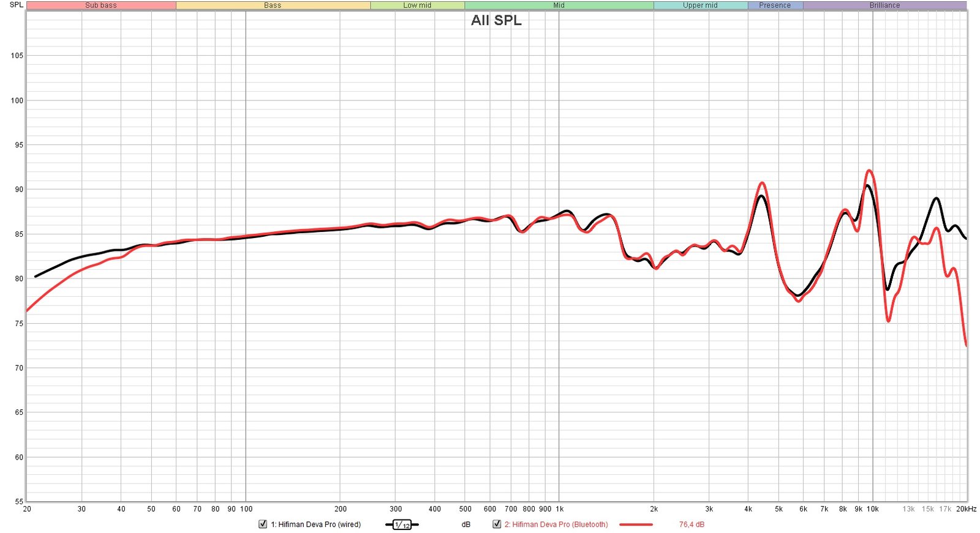Screen dimensions: 980x533
Task: Click the dB unit label in legend
Action: coord(466,524)
